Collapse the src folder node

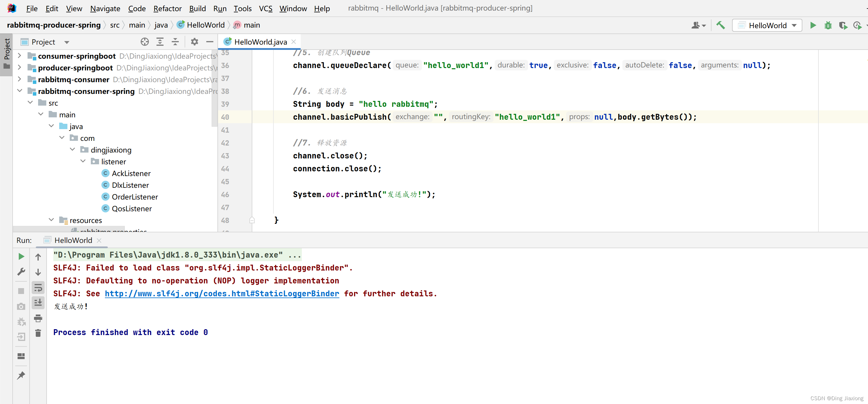30,102
